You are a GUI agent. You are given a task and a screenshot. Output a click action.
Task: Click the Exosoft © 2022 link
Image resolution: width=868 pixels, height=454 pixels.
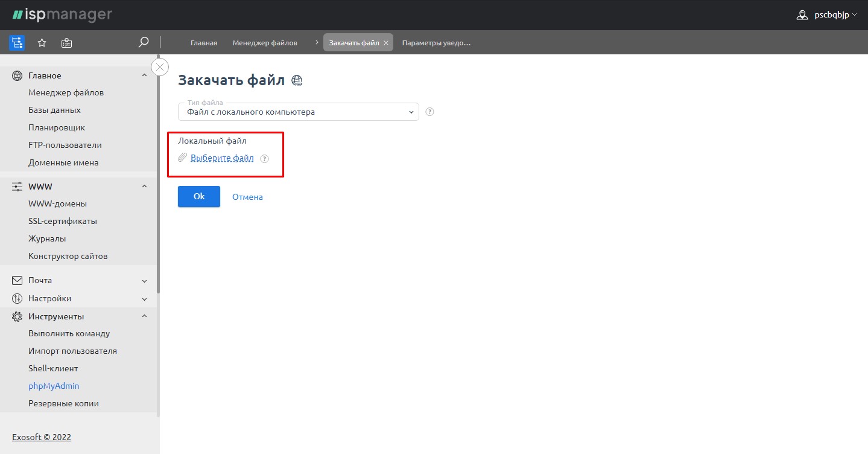tap(42, 437)
